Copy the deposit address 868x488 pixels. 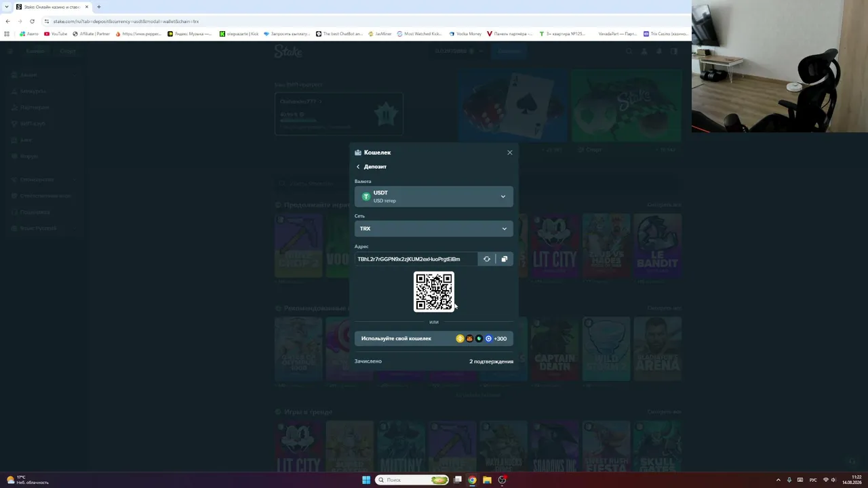click(505, 259)
